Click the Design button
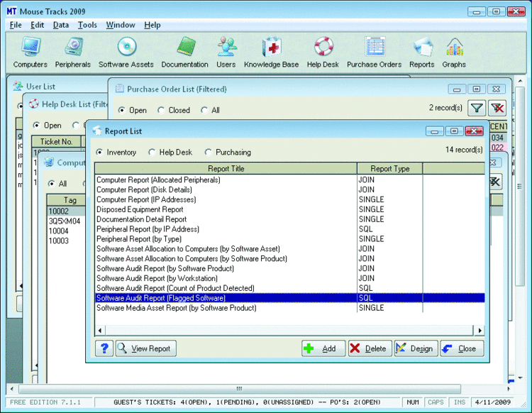 (x=416, y=348)
